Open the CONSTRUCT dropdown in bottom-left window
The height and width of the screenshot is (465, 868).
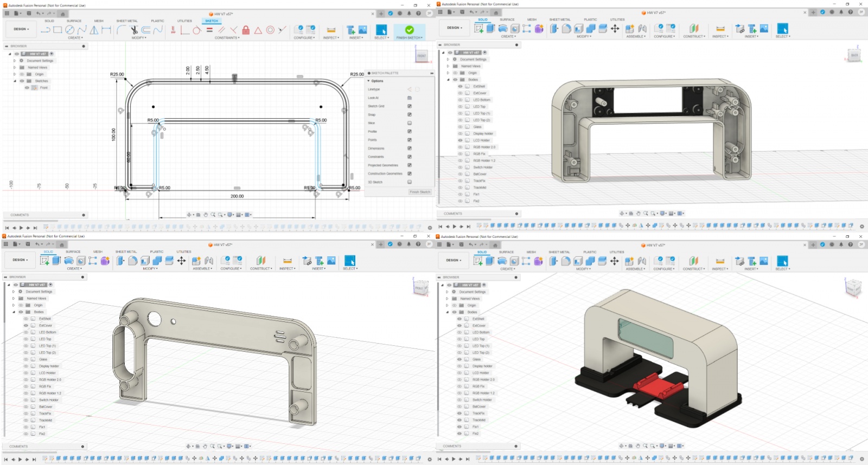point(260,269)
